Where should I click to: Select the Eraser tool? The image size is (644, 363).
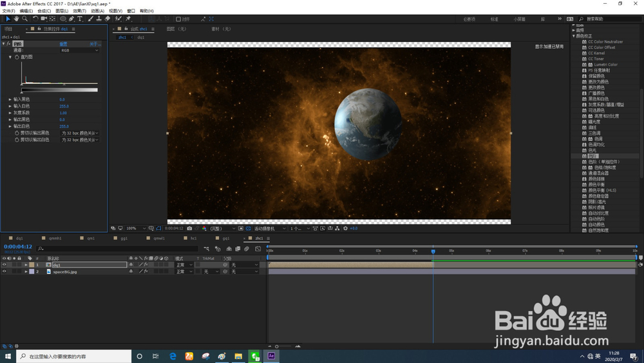[107, 19]
